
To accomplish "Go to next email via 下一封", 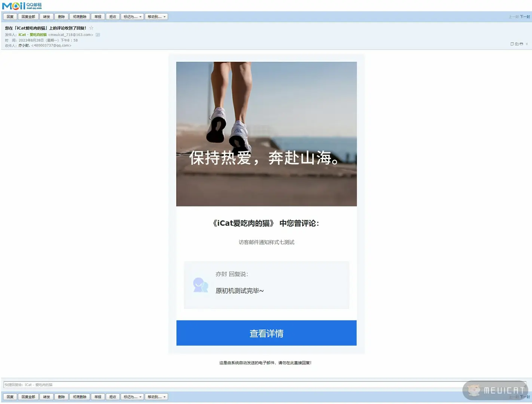I will (525, 17).
